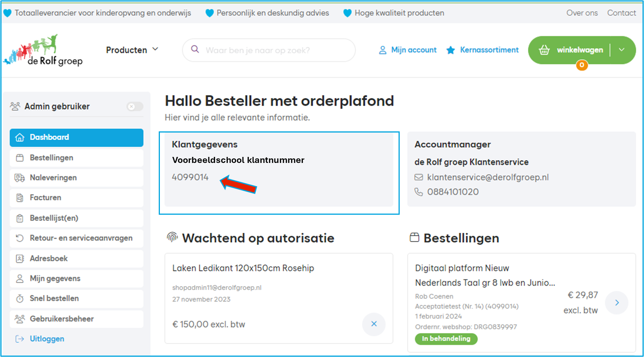Click the € 29,87 order price

coord(582,295)
